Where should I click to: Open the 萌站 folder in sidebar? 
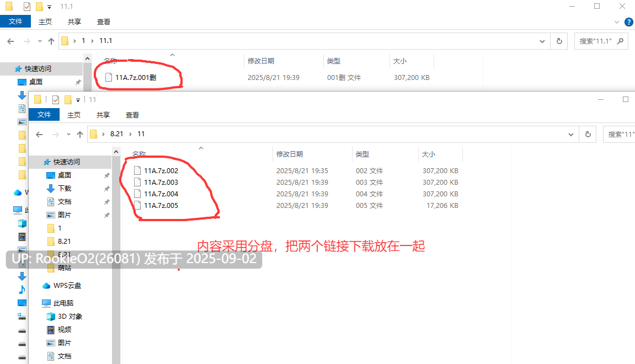point(65,267)
